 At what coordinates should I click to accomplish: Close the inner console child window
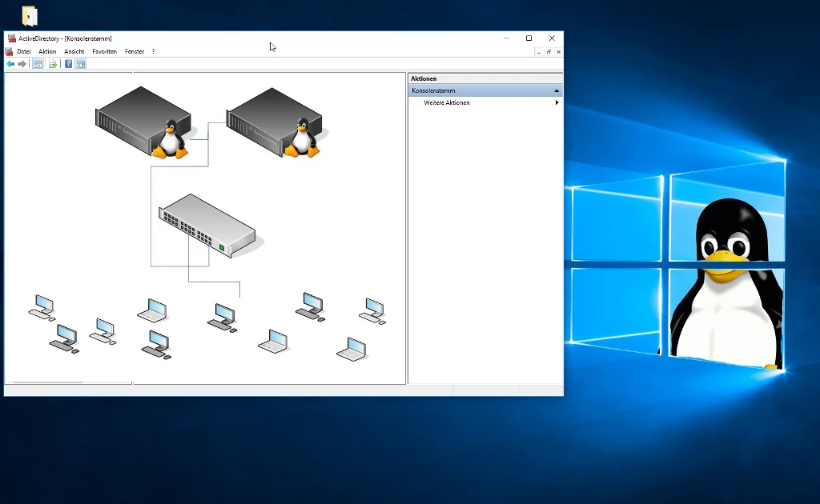point(558,52)
